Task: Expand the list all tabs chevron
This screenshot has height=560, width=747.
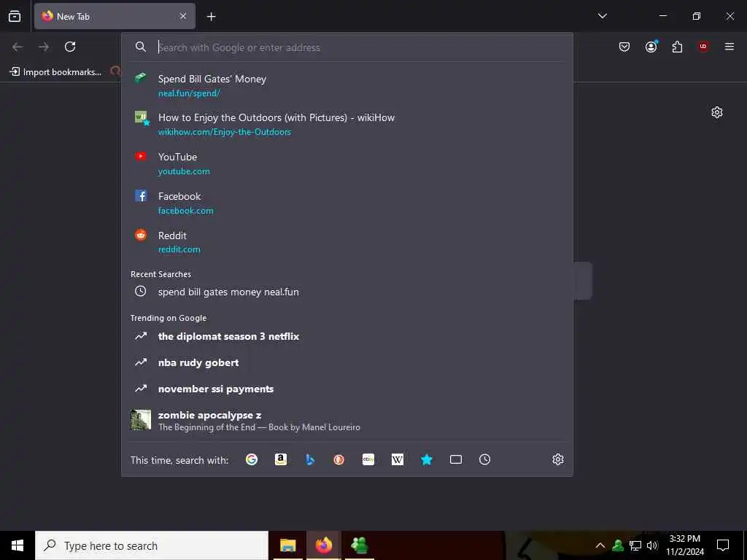Action: pyautogui.click(x=602, y=16)
